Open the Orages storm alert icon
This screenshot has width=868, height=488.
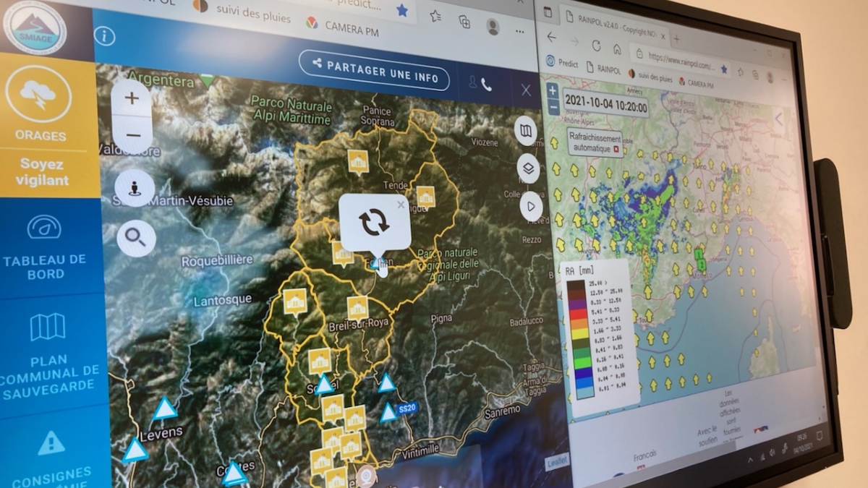38,94
